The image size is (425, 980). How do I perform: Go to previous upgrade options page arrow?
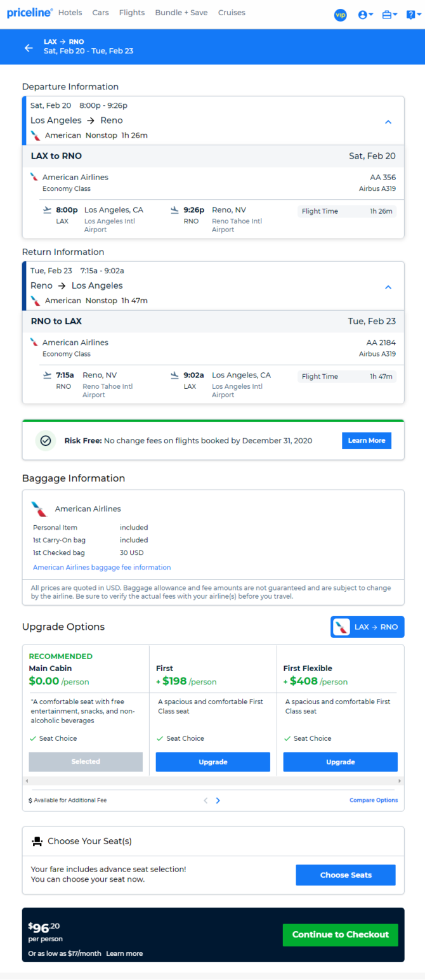pyautogui.click(x=206, y=800)
